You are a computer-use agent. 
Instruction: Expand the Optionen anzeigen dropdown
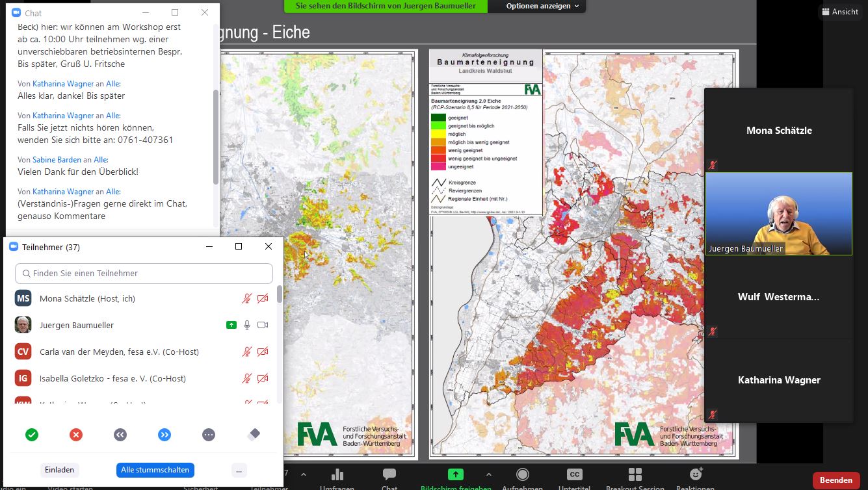coord(542,6)
